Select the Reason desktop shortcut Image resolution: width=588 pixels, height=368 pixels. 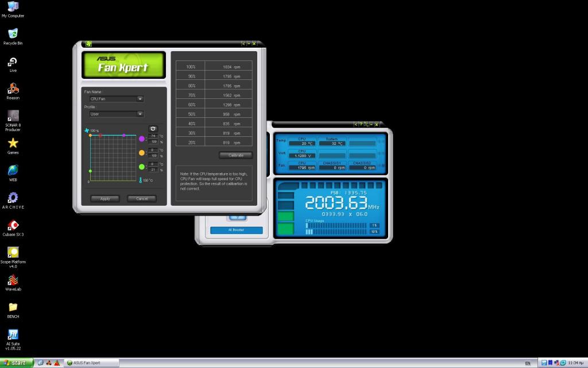(13, 91)
